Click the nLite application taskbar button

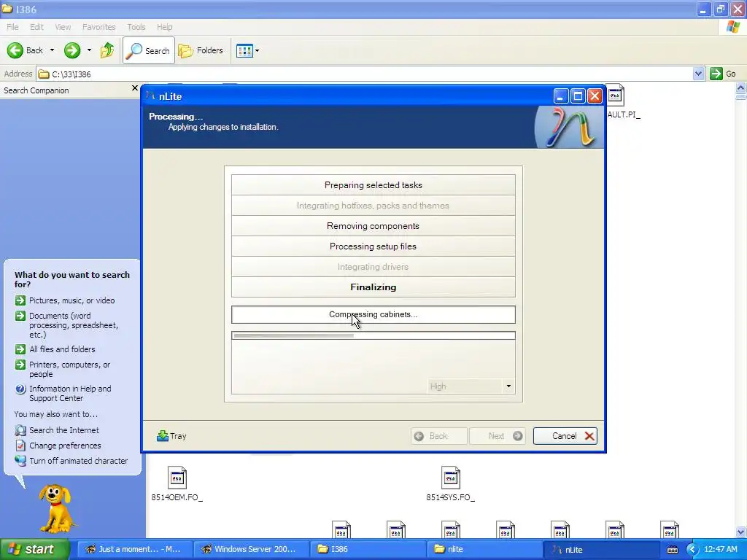point(600,550)
